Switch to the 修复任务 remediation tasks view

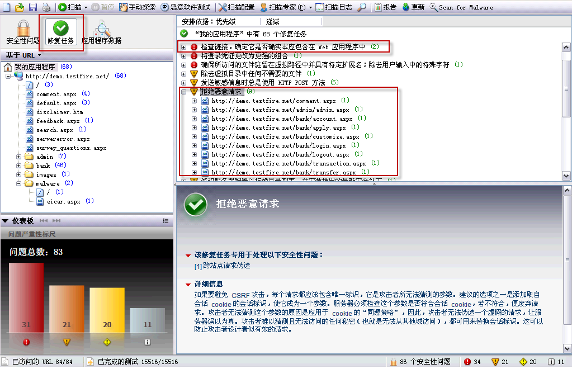[x=61, y=32]
